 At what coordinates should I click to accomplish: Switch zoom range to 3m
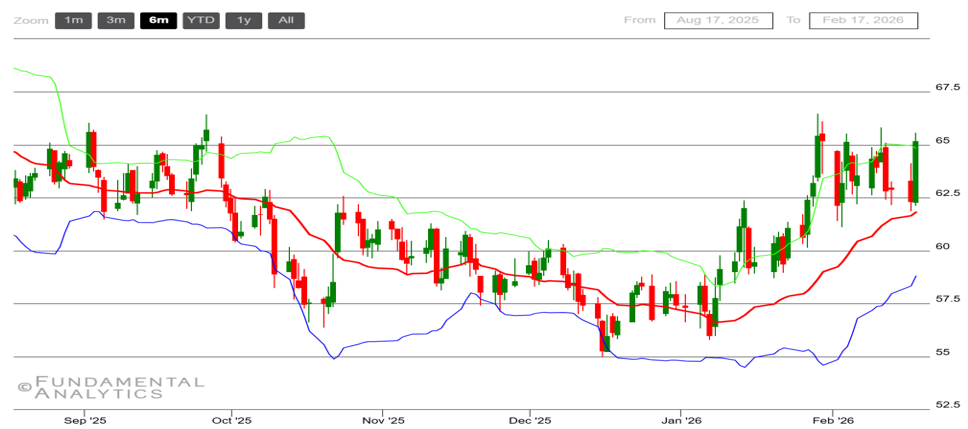pyautogui.click(x=115, y=20)
